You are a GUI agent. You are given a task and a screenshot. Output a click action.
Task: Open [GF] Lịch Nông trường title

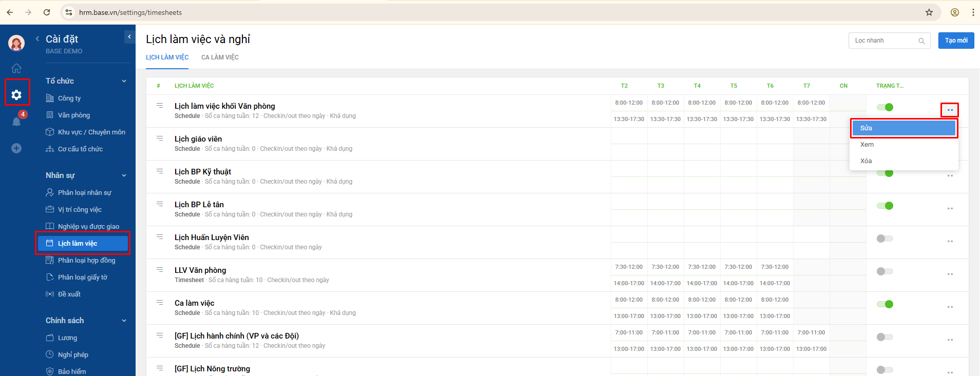coord(212,369)
